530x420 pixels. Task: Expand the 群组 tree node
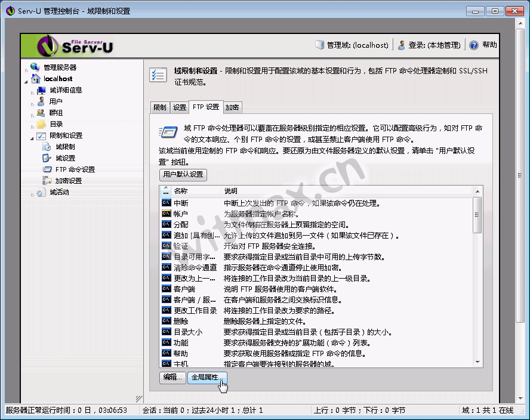(x=32, y=115)
